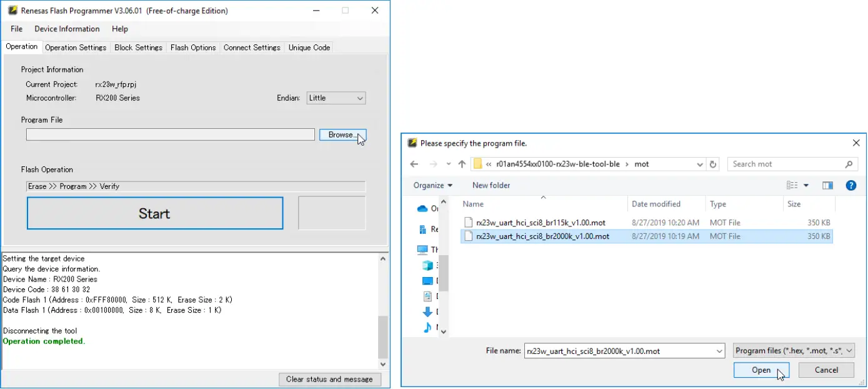This screenshot has height=389, width=868.
Task: Open the Program files file-type dropdown
Action: click(792, 351)
